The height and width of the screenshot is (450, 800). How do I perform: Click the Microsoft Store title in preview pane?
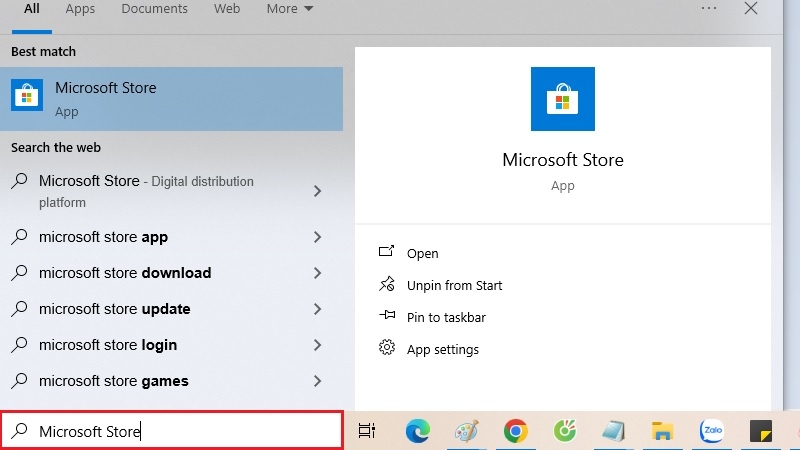pos(563,160)
